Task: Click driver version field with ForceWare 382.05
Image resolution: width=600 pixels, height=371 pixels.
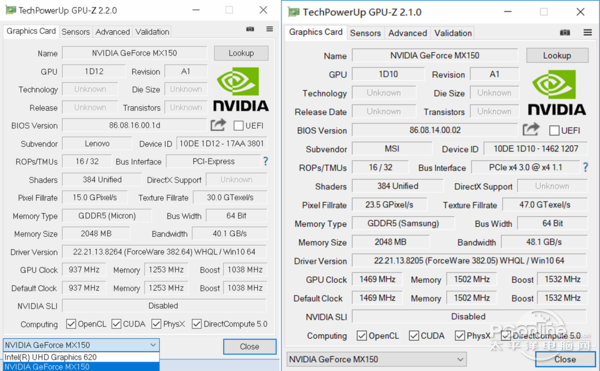Action: (469, 260)
